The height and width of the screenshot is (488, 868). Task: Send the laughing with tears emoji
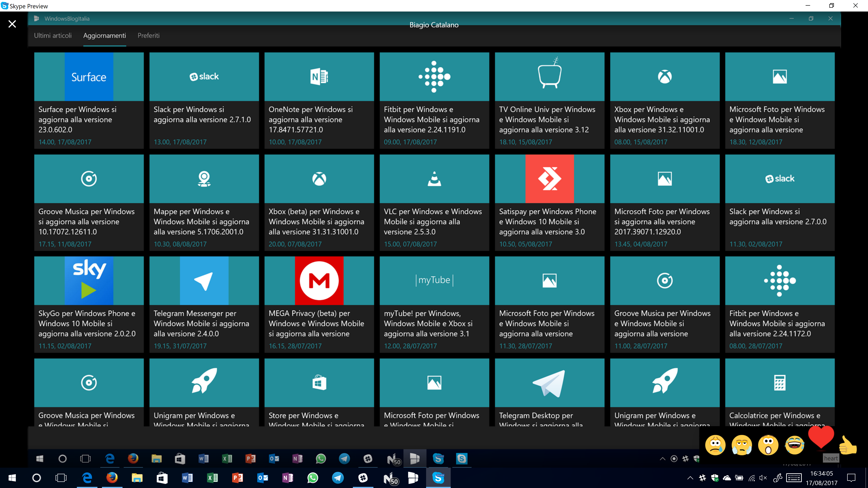795,445
